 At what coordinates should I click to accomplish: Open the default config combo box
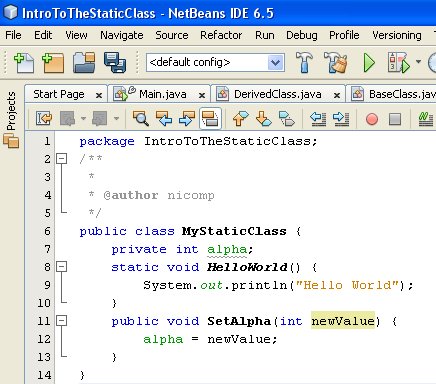click(x=215, y=62)
